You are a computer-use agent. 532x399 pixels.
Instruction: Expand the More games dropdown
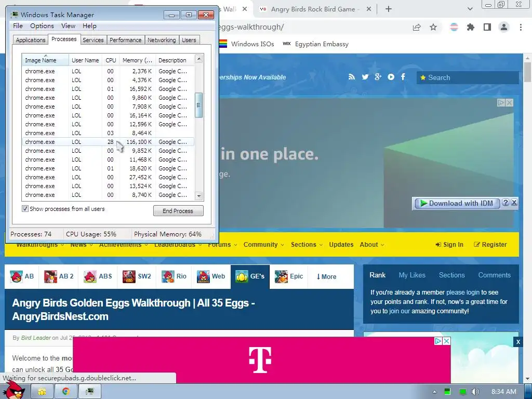[326, 276]
